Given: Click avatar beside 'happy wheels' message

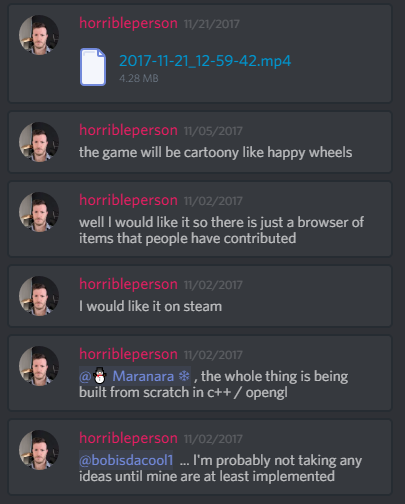Looking at the screenshot, I should (39, 142).
